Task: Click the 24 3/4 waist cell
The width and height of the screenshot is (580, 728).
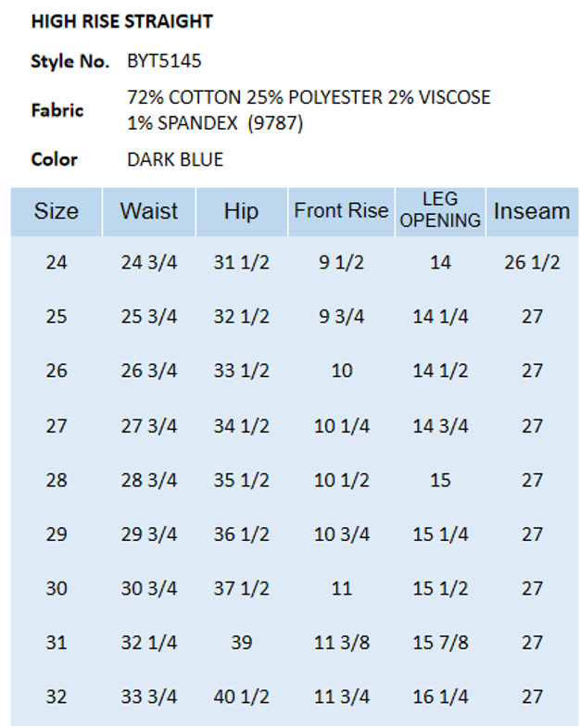Action: tap(148, 263)
